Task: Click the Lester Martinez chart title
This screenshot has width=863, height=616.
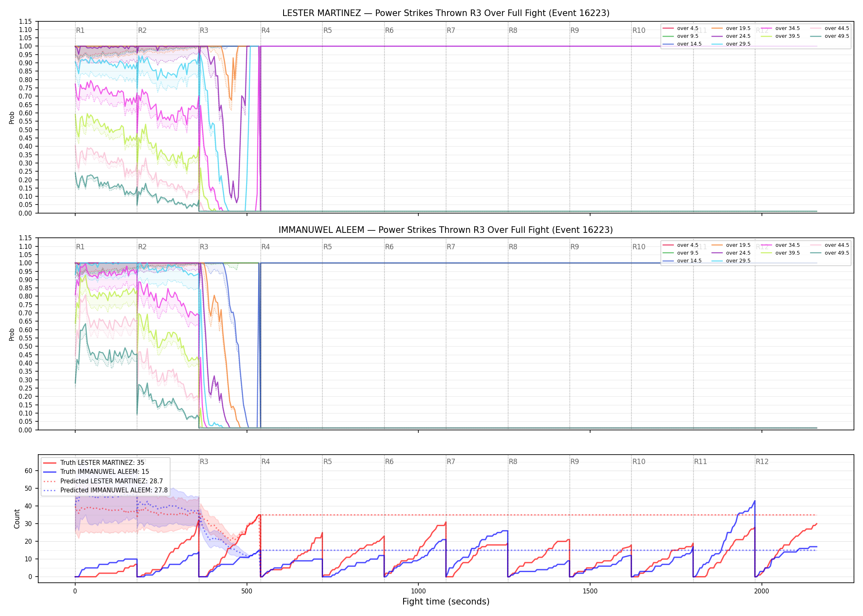Action: coord(446,13)
